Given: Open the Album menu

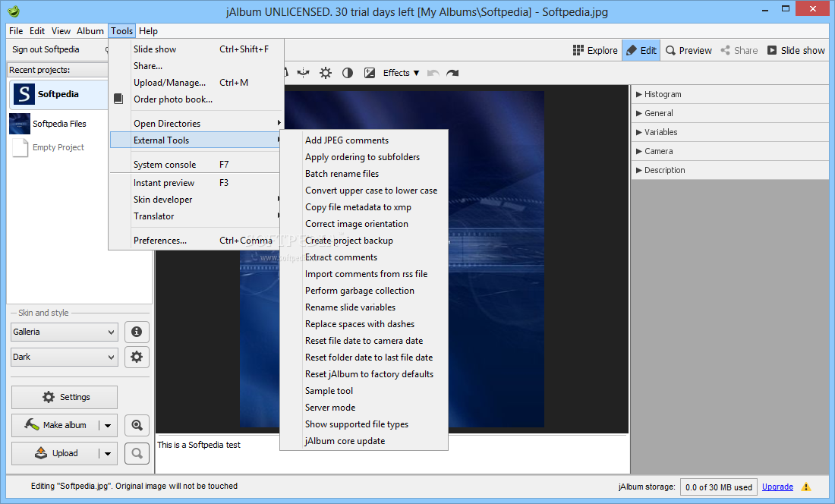Looking at the screenshot, I should 90,31.
